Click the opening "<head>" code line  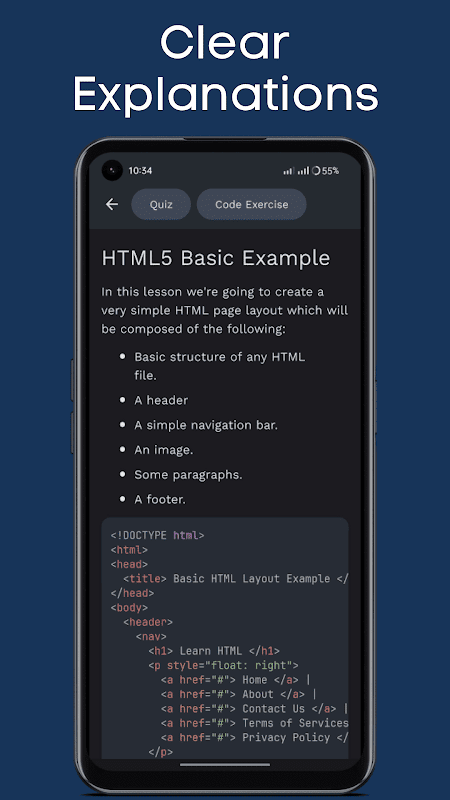[129, 564]
